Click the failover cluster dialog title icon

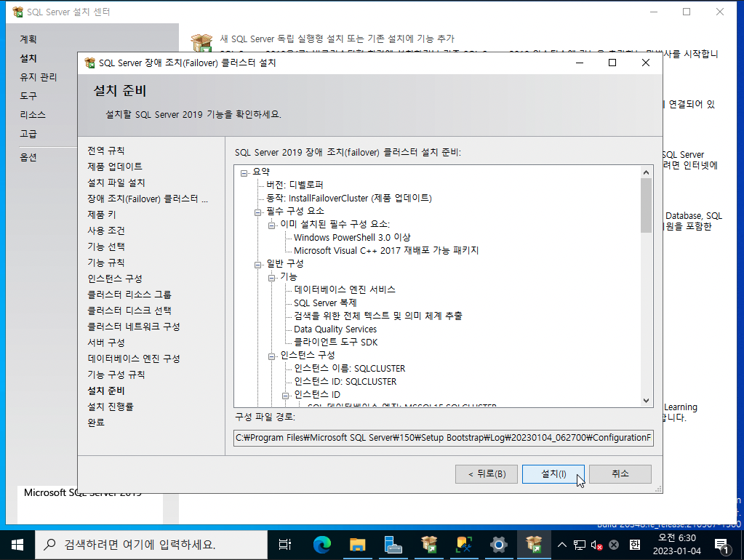click(89, 63)
